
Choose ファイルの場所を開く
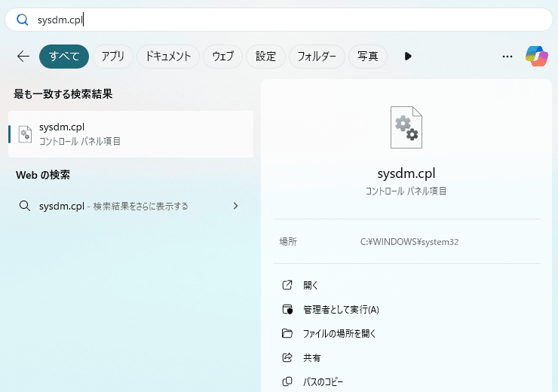point(339,334)
